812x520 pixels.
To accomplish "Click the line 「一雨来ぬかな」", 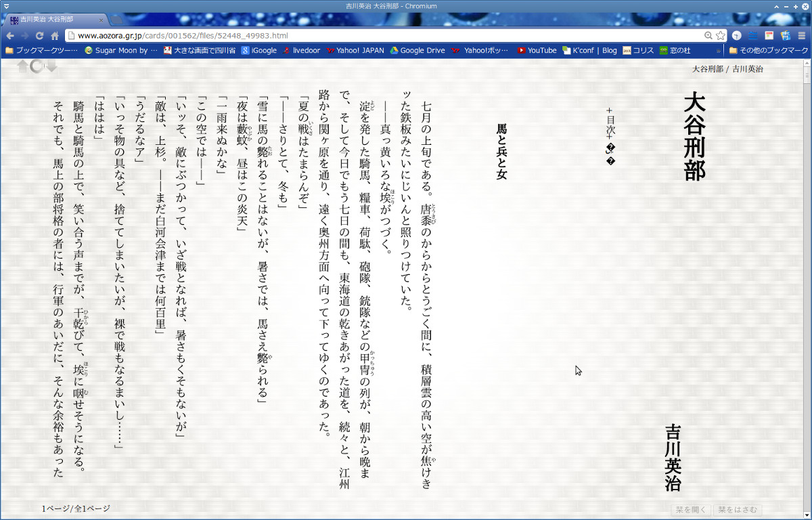I will 221,135.
